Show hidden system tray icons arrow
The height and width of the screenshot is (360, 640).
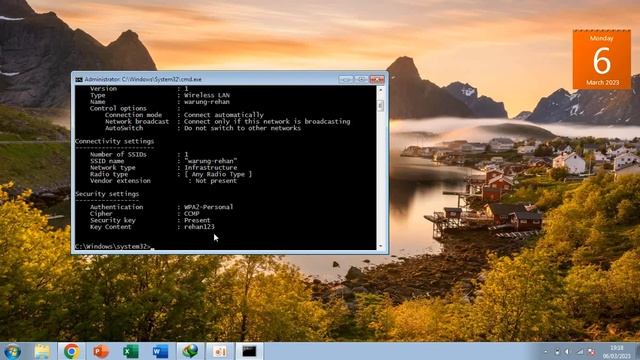[546, 351]
